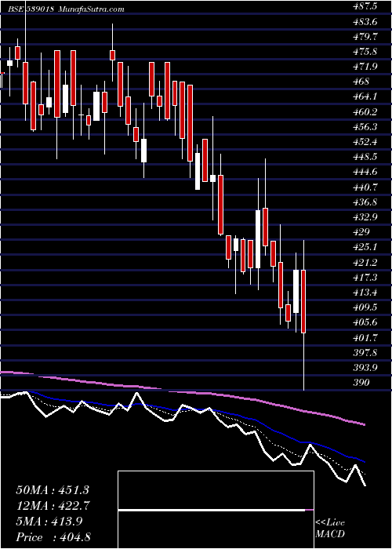Click the 397.8 price axis label
This screenshot has width=392, height=549.
[365, 353]
